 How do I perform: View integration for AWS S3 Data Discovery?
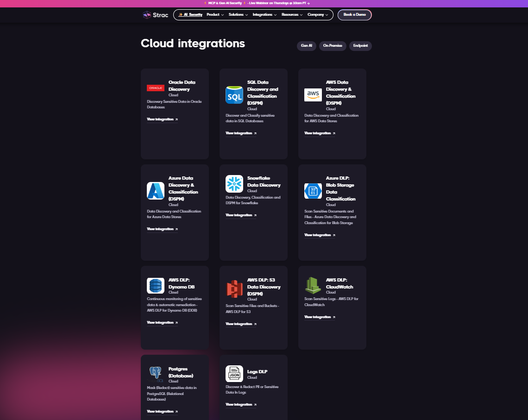[241, 324]
